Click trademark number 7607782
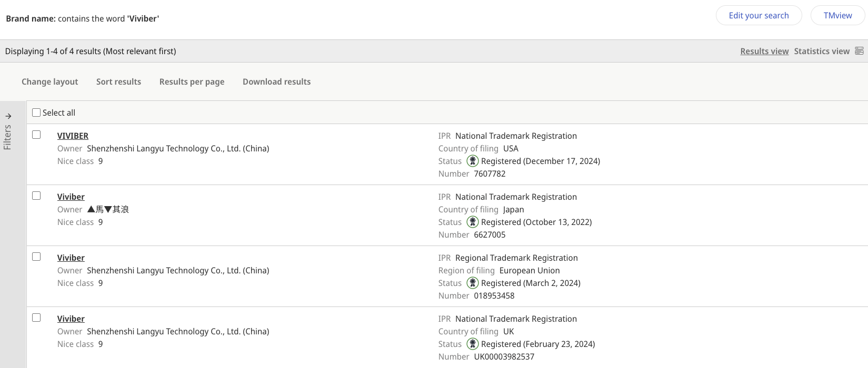Screen dimensions: 868x368 tap(490, 173)
